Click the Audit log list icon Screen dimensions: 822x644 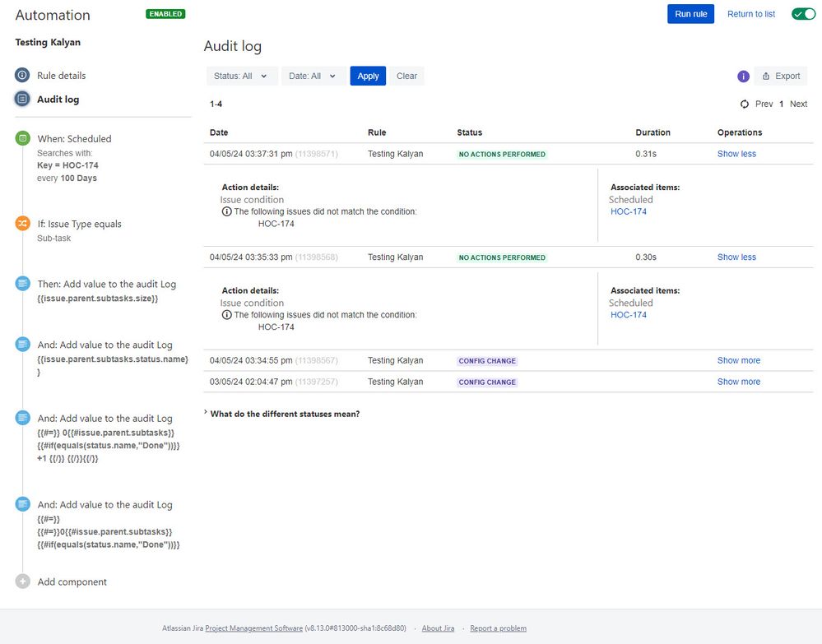point(22,99)
